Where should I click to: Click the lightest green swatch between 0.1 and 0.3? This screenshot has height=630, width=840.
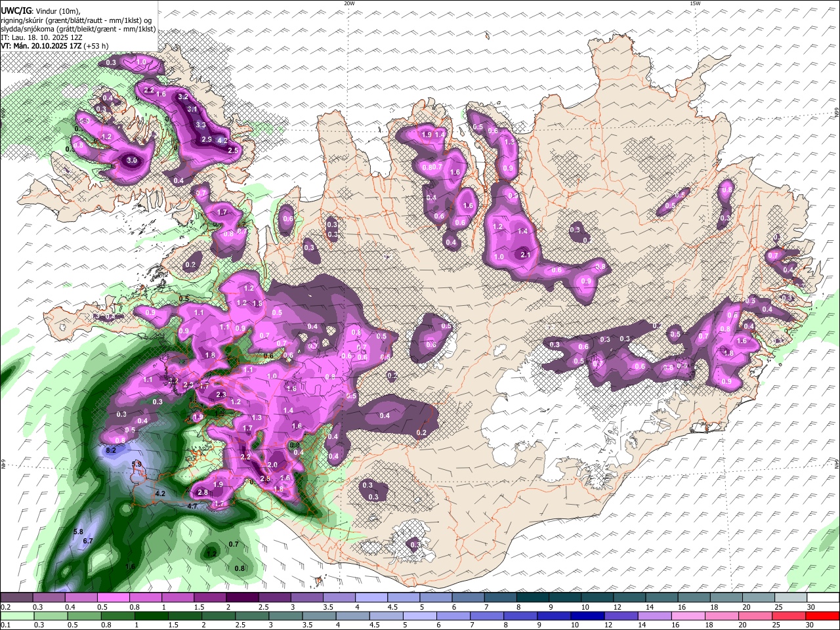tap(16, 616)
